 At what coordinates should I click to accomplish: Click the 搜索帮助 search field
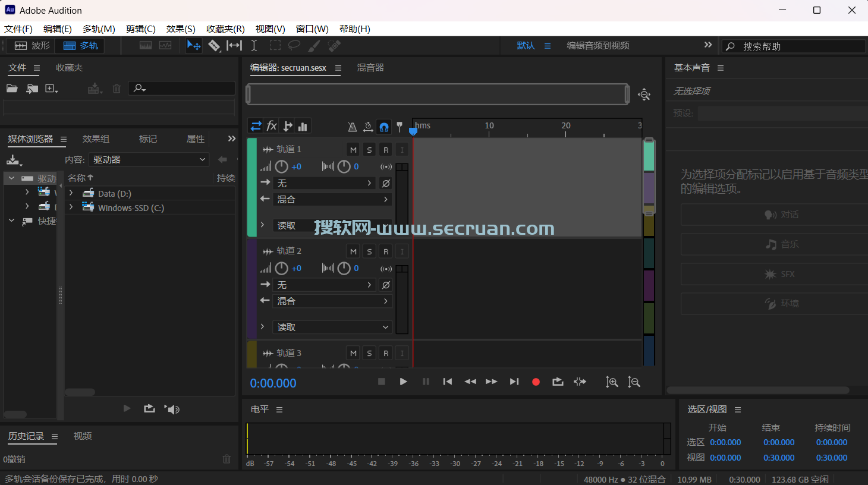pyautogui.click(x=794, y=46)
